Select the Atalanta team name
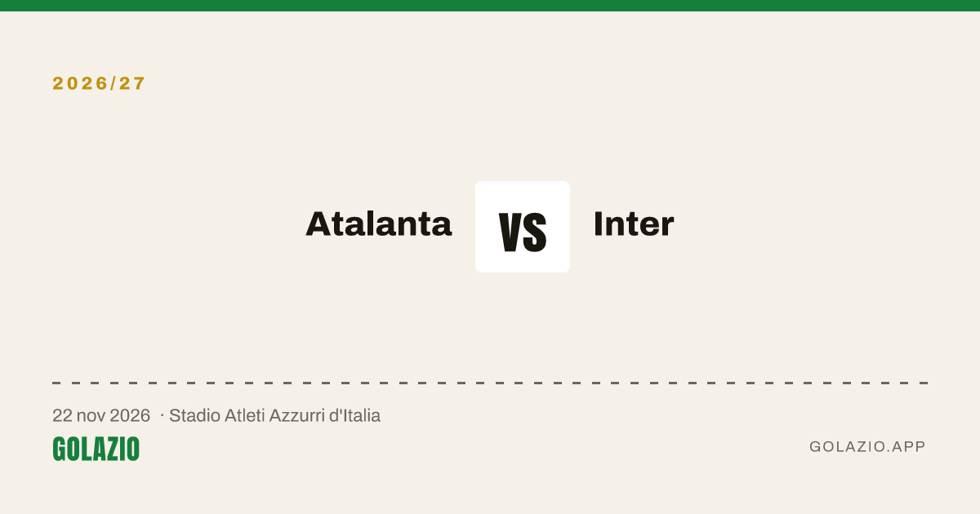 pyautogui.click(x=379, y=224)
